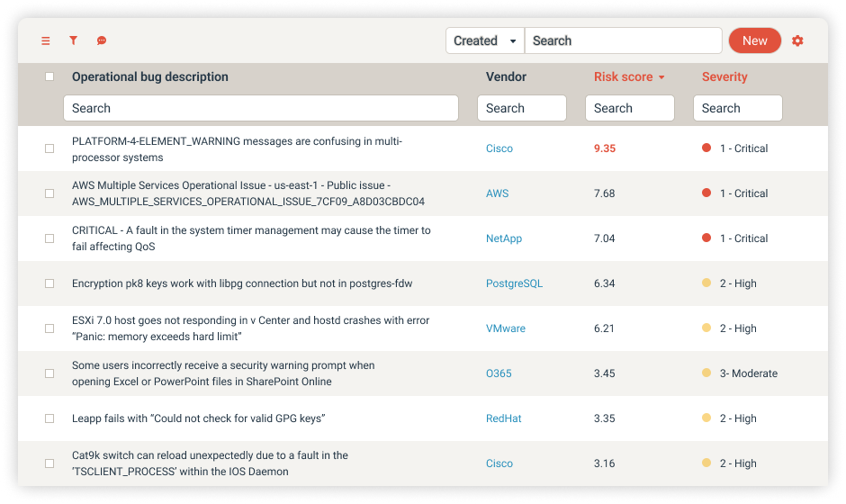
Task: Click the 9.35 risk score value
Action: (604, 148)
